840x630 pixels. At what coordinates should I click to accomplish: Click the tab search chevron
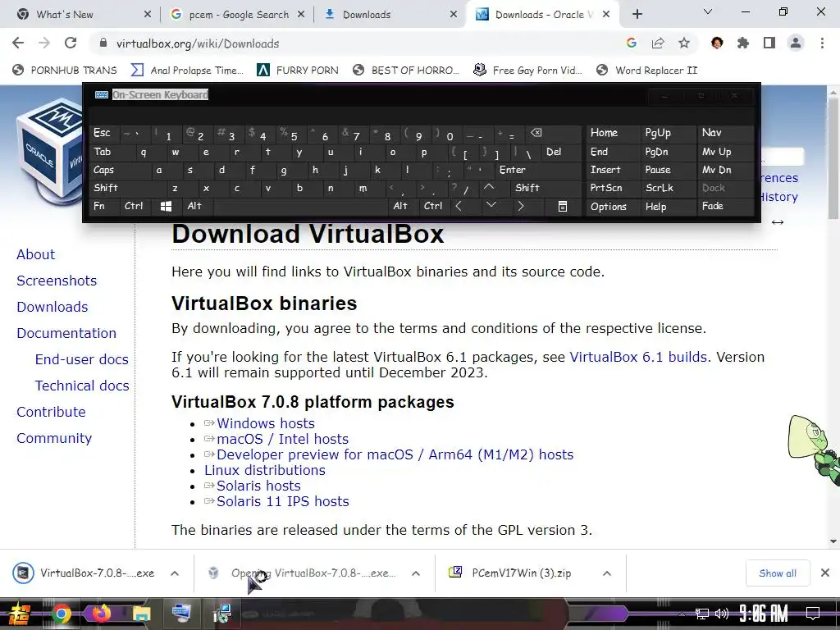[x=708, y=11]
